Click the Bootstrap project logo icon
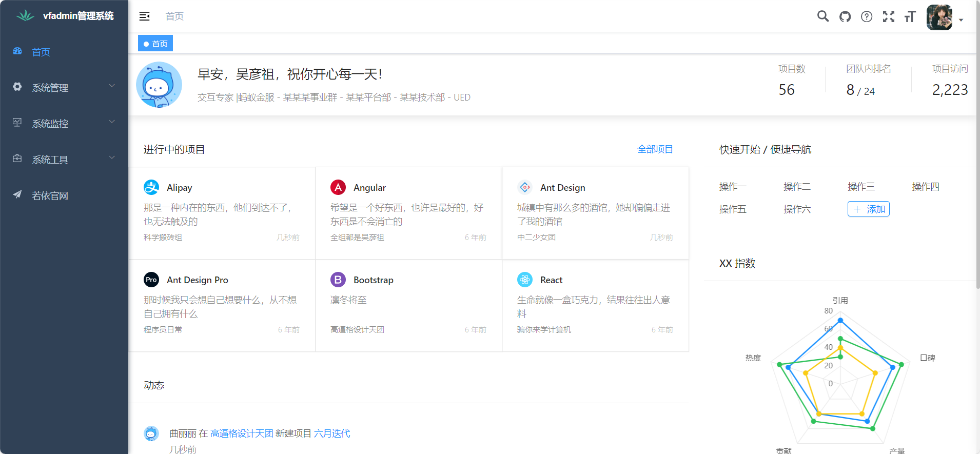This screenshot has height=454, width=980. [x=338, y=280]
